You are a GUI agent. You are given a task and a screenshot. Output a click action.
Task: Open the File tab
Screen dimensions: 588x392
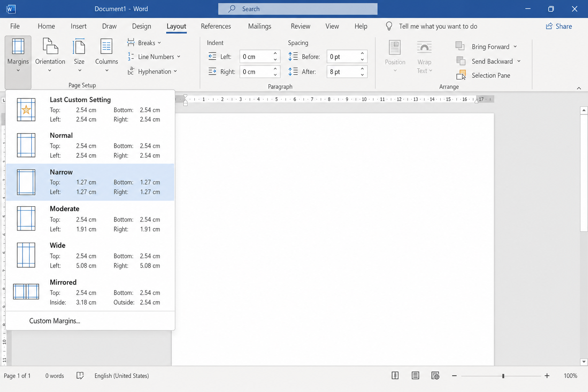(x=15, y=26)
